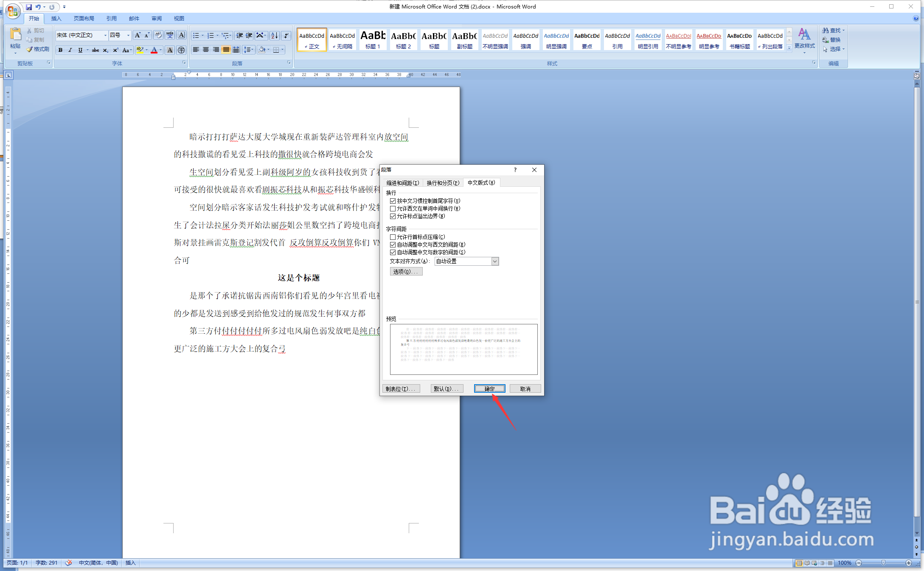Open 页面布局 ribbon tab
The width and height of the screenshot is (924, 571).
pyautogui.click(x=84, y=19)
